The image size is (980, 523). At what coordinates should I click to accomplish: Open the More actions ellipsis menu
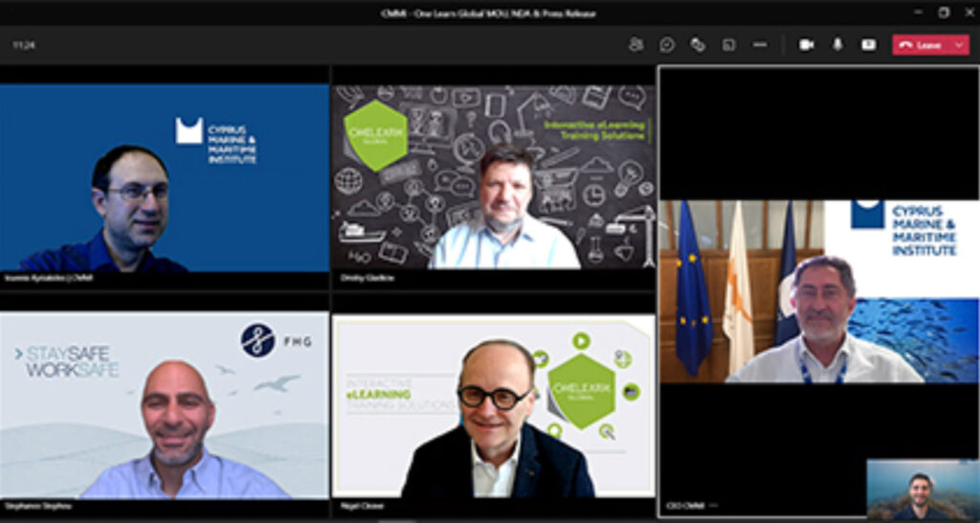click(760, 44)
